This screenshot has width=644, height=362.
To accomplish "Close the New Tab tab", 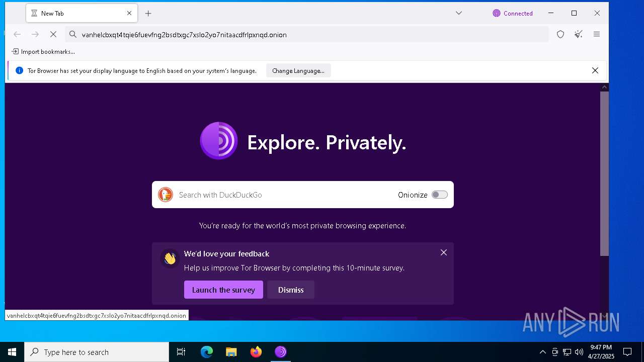I will tap(129, 14).
